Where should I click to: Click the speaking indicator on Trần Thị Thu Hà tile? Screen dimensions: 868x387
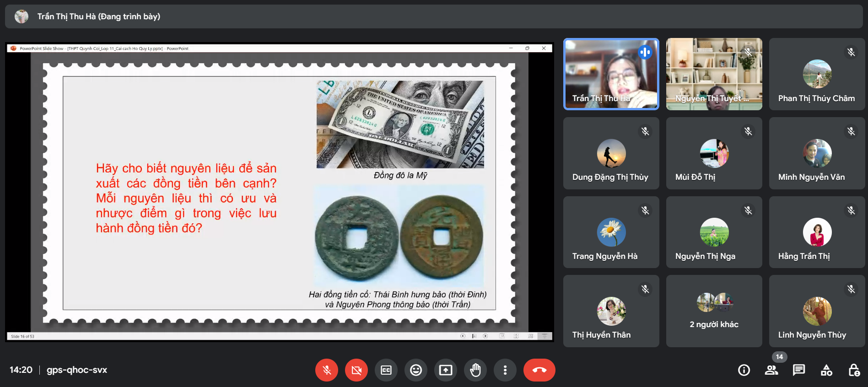(645, 52)
